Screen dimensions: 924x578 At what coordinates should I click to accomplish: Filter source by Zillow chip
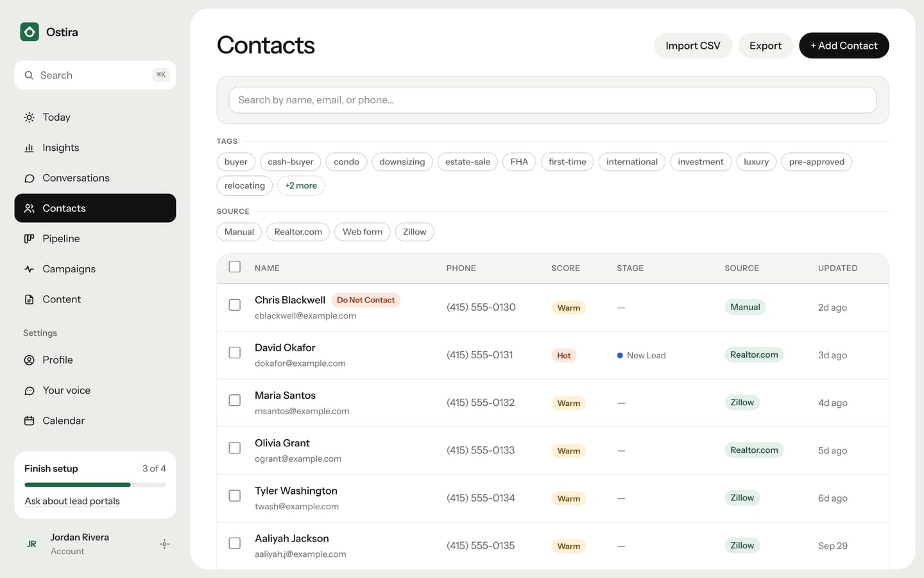click(415, 232)
